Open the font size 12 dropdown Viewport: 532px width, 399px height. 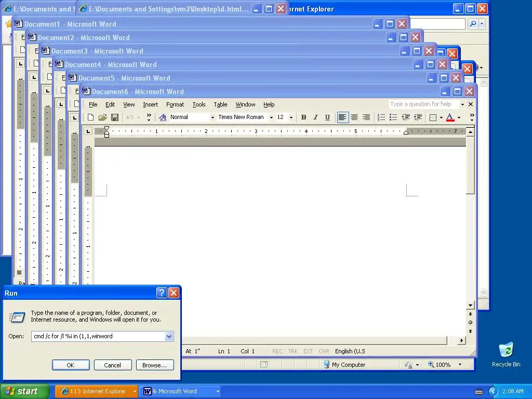[291, 117]
